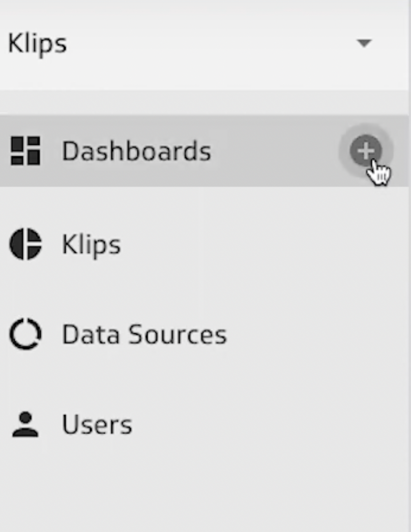Click the Klips title text at the top
This screenshot has width=411, height=532.
(37, 43)
